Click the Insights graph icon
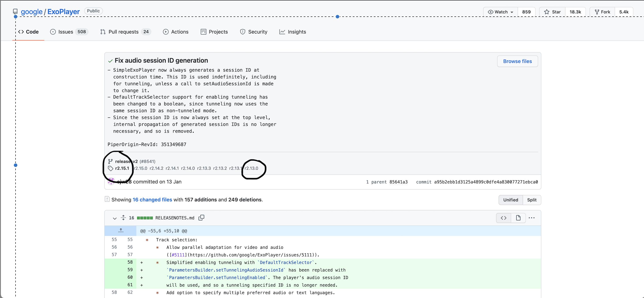The width and height of the screenshot is (644, 298). click(x=282, y=32)
